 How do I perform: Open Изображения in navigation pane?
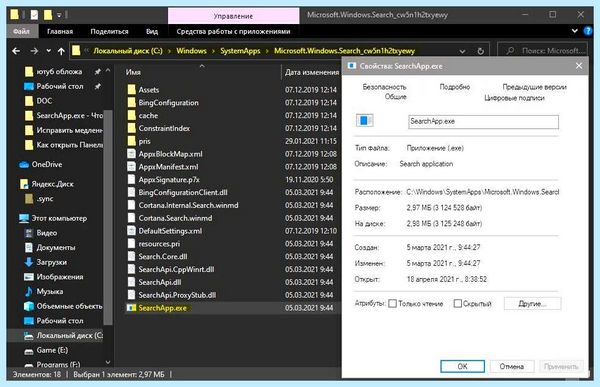pyautogui.click(x=60, y=277)
